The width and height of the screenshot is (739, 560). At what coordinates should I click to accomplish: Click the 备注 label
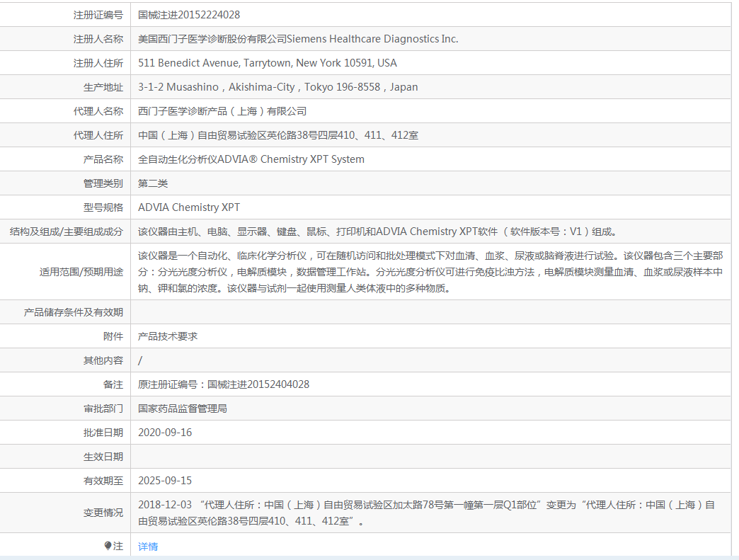[x=113, y=384]
